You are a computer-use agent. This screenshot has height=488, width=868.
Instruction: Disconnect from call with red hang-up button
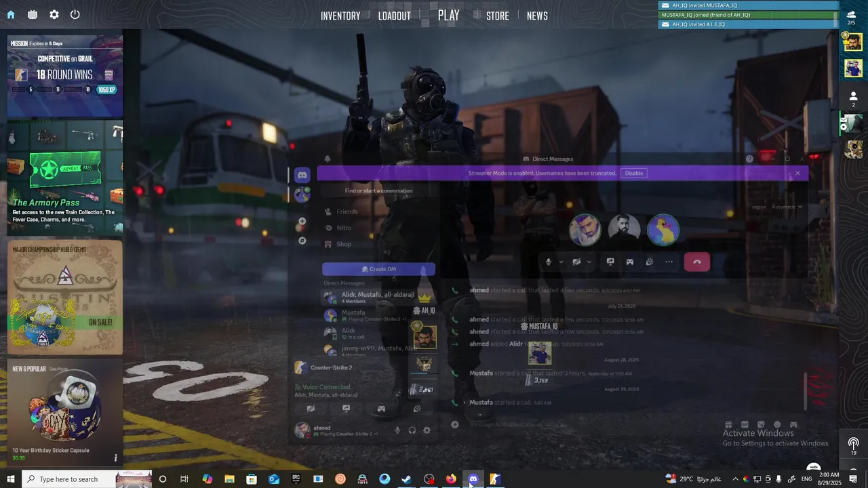[697, 262]
